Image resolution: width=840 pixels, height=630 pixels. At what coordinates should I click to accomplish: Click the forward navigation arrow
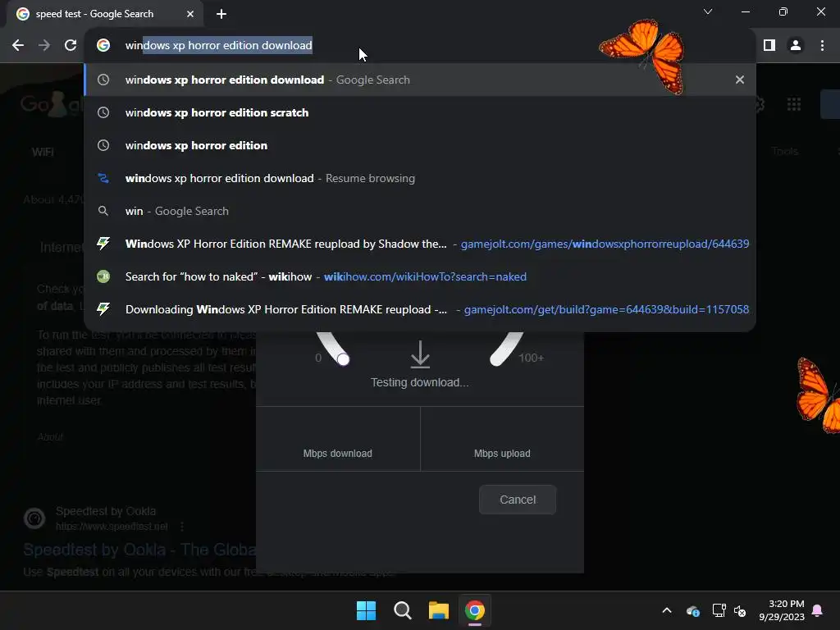[x=44, y=46]
